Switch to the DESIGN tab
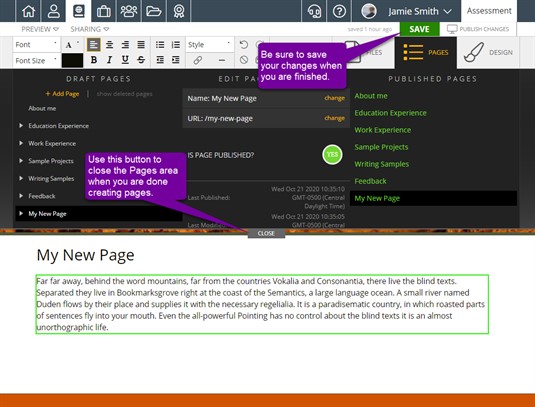Viewport: 535px width, 407px height. click(x=488, y=53)
